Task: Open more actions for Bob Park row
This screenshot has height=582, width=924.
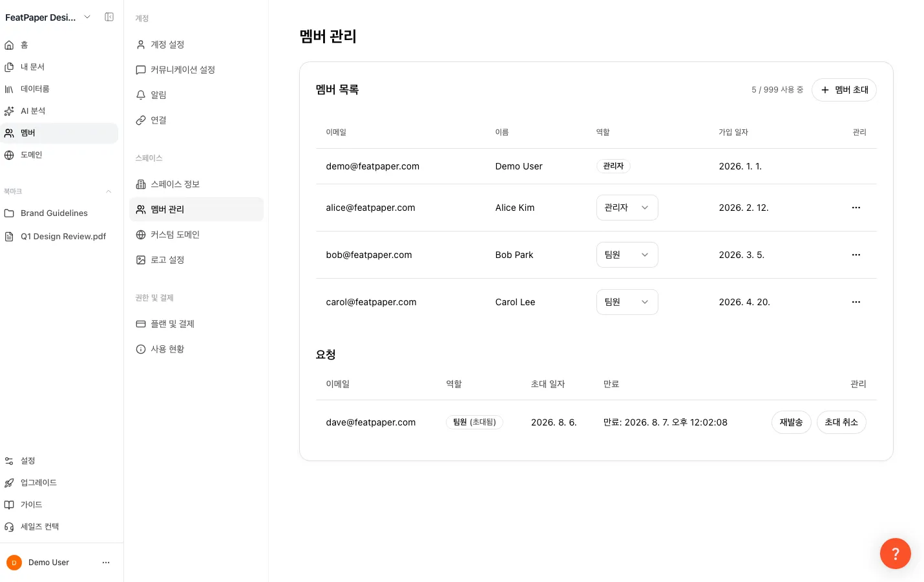Action: coord(856,255)
